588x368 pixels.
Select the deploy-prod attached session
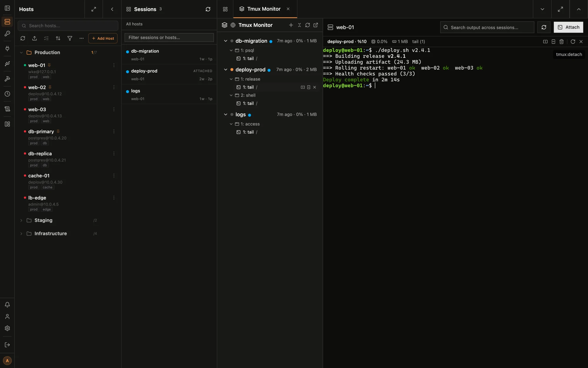pos(169,75)
